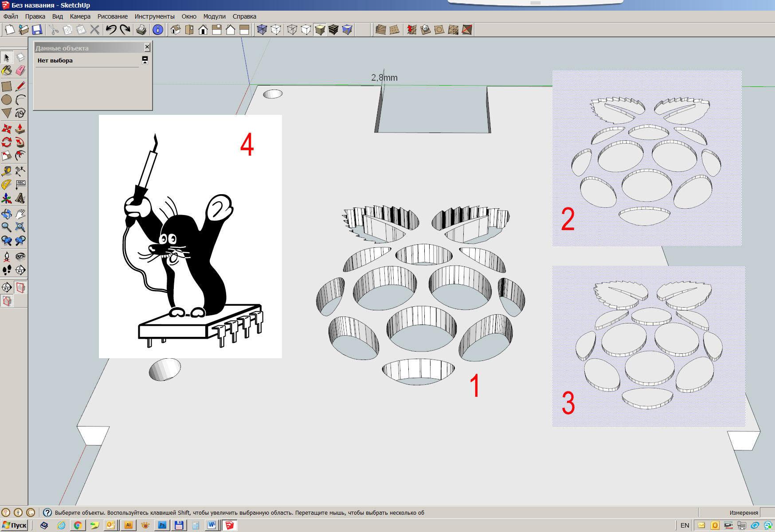Screen dimensions: 775x532
Task: Open the Камера menu
Action: pyautogui.click(x=80, y=16)
